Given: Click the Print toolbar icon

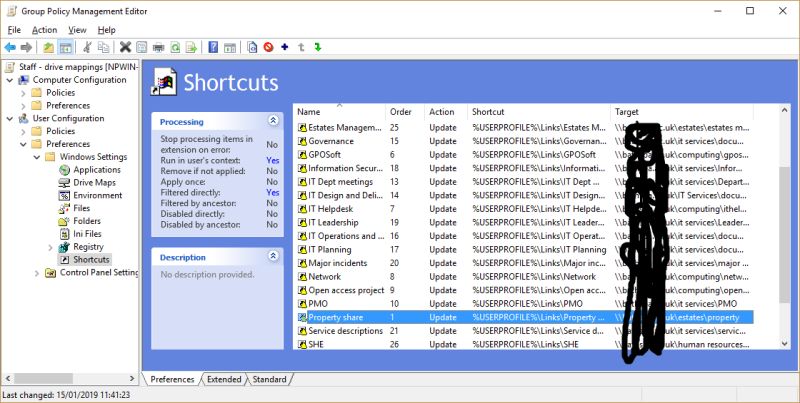Looking at the screenshot, I should click(158, 47).
